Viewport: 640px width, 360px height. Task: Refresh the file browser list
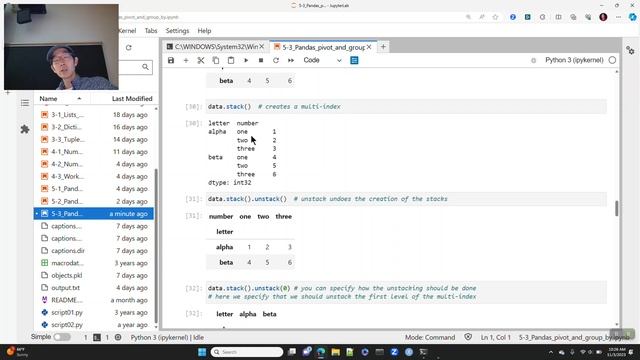point(129,48)
